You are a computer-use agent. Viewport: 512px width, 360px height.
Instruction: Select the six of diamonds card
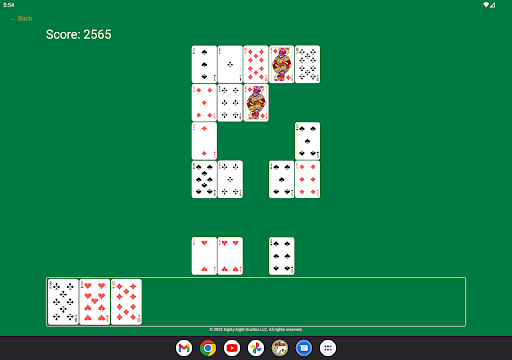(x=307, y=179)
